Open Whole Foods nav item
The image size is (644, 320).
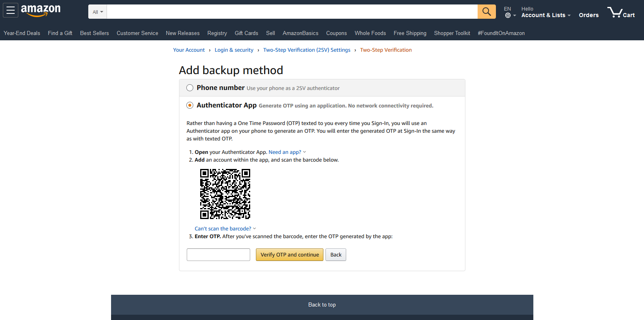[370, 33]
